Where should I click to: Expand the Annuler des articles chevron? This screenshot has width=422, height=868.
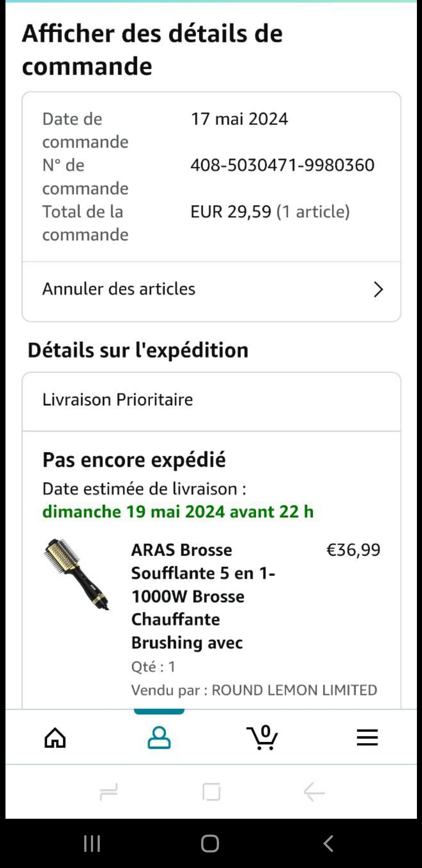(x=378, y=289)
